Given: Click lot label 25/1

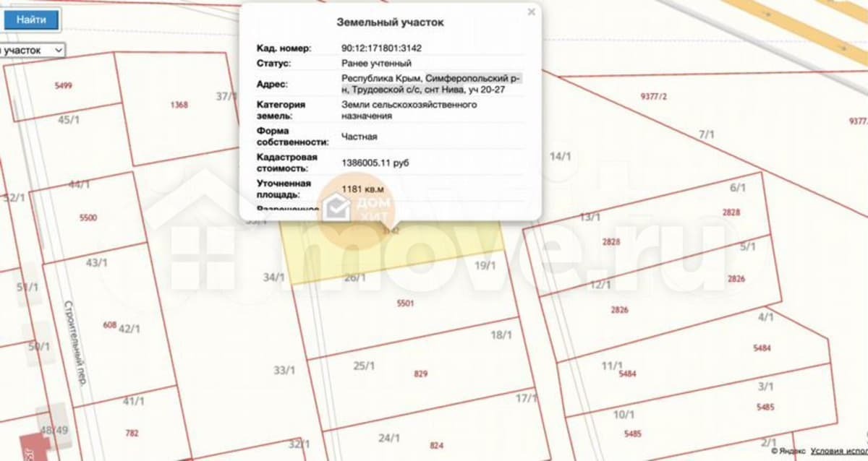Looking at the screenshot, I should tap(363, 366).
